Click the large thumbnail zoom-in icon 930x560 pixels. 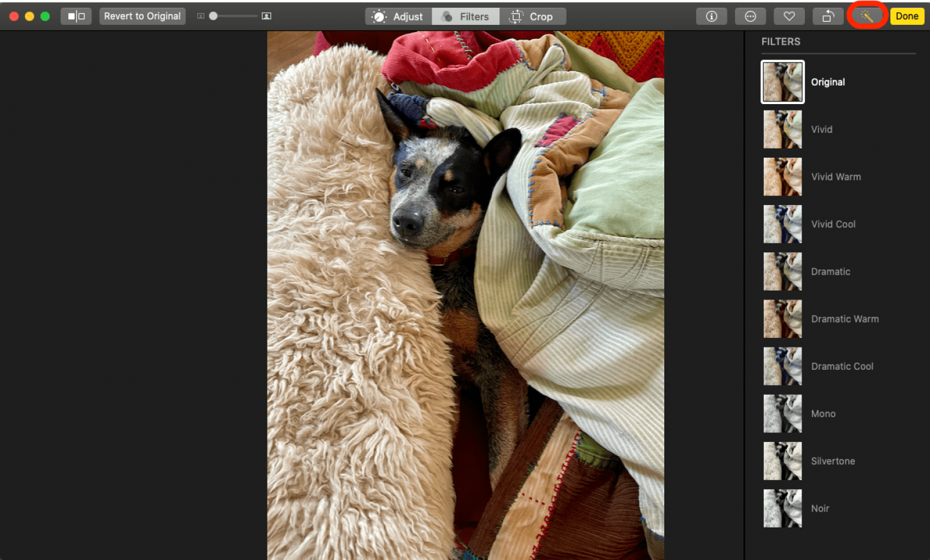coord(266,16)
